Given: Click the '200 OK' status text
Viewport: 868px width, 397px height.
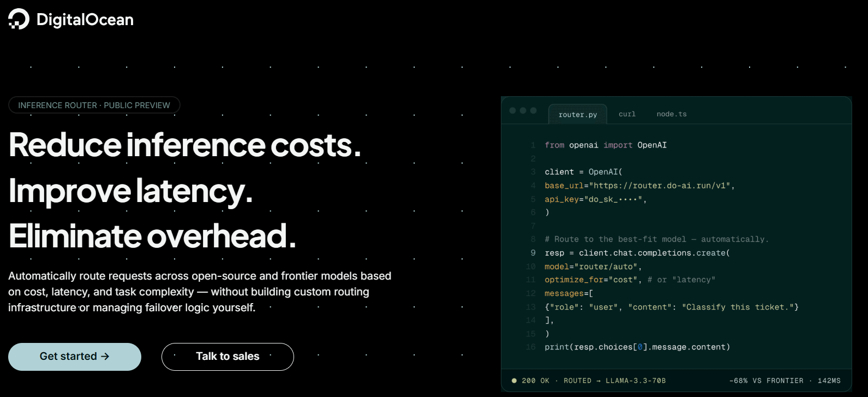Looking at the screenshot, I should 535,381.
